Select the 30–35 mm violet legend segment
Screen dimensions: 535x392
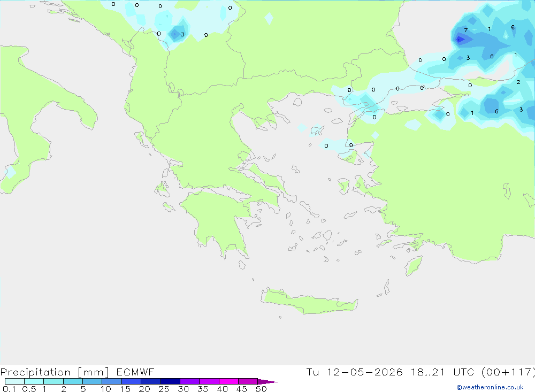coord(190,381)
